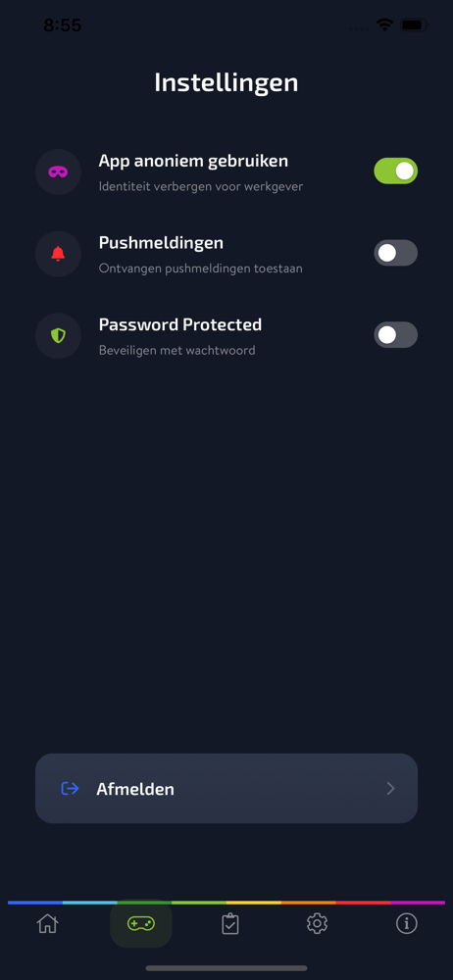Open the home tab icon

click(47, 923)
